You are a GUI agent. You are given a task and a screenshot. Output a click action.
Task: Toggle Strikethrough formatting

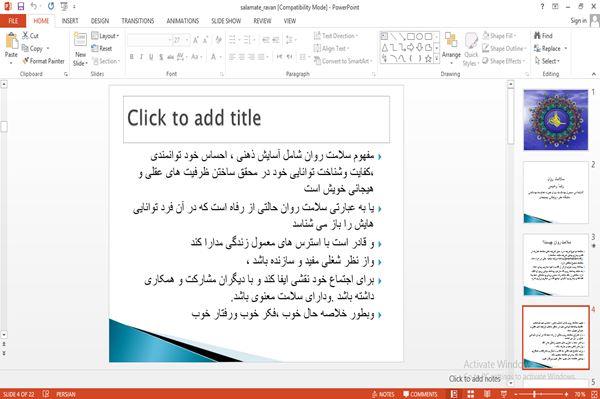pyautogui.click(x=171, y=57)
